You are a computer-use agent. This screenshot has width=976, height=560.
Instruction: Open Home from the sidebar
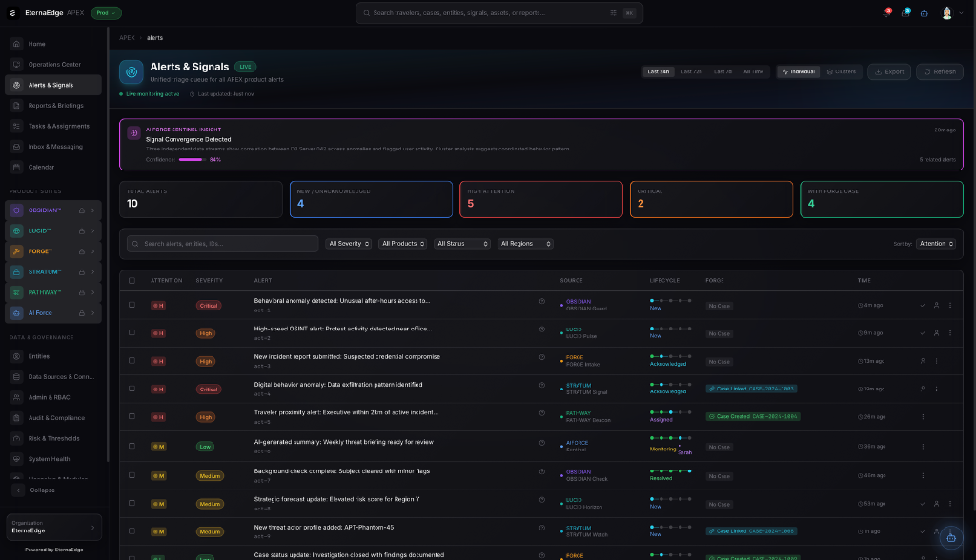(53, 44)
